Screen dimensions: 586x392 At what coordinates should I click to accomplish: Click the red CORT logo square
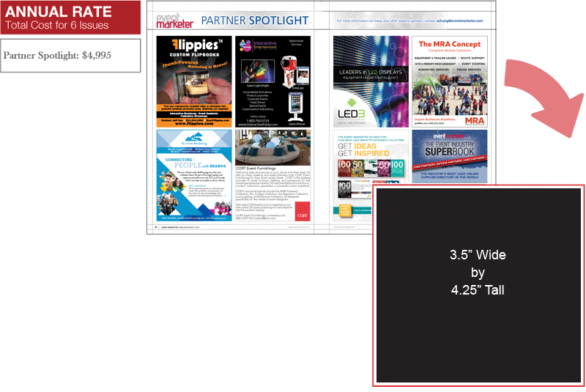click(303, 212)
